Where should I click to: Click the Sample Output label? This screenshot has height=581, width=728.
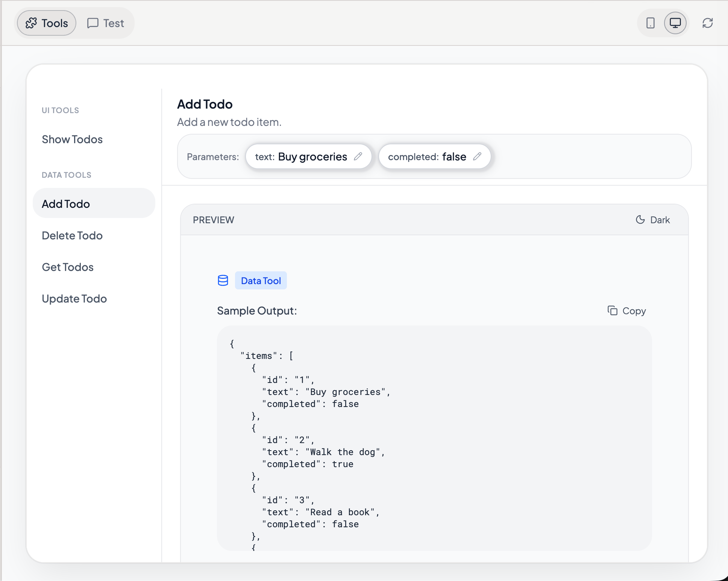(x=257, y=311)
